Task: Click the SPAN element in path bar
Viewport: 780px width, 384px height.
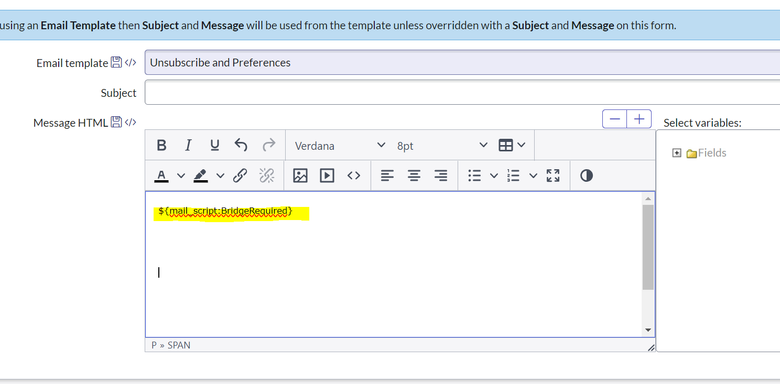Action: [179, 345]
